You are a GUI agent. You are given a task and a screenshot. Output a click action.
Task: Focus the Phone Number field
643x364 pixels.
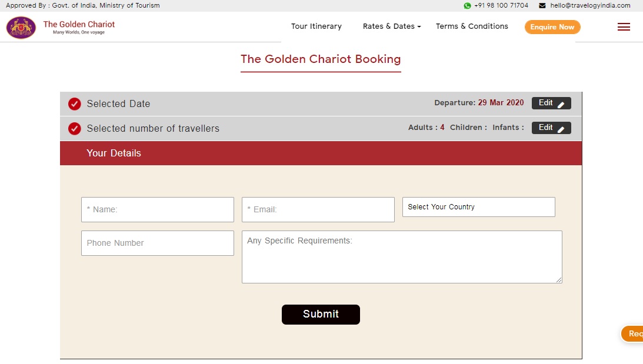pyautogui.click(x=158, y=243)
